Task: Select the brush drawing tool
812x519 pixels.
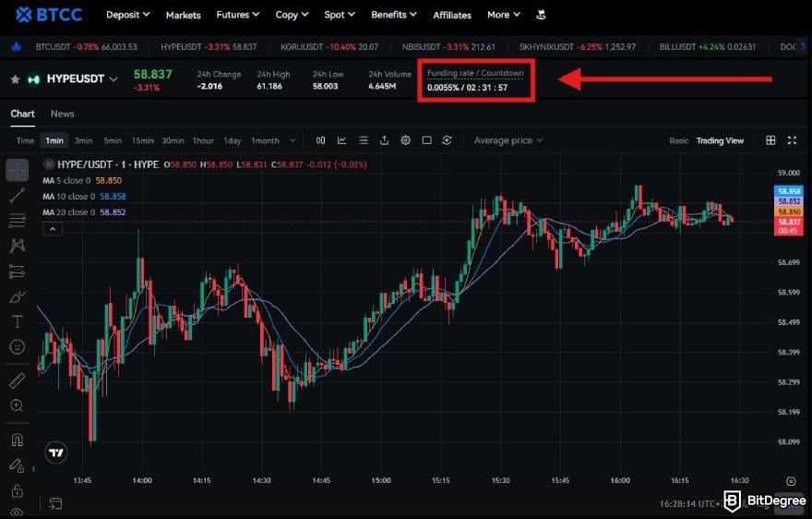Action: 18,296
